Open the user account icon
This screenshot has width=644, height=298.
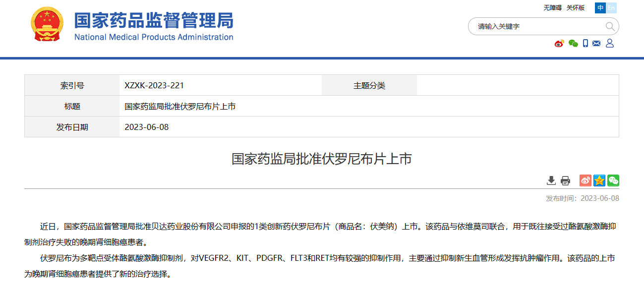click(x=610, y=44)
